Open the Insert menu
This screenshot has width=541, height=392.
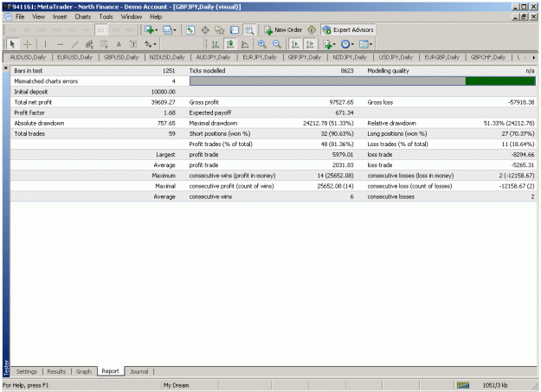[x=60, y=16]
